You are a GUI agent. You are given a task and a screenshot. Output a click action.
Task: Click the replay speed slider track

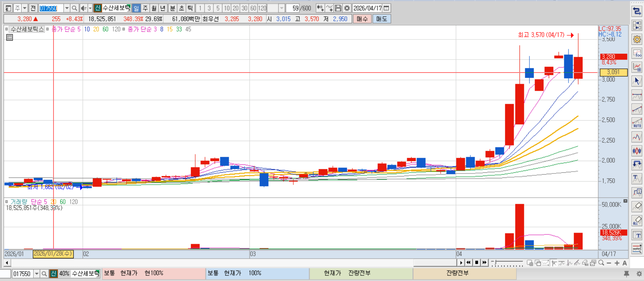tap(507, 263)
